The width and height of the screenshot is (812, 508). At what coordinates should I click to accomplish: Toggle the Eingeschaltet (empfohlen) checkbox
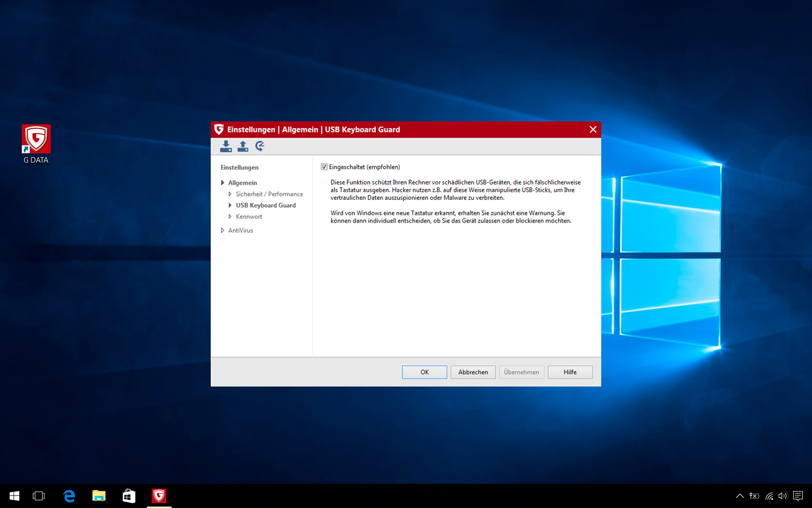(324, 167)
